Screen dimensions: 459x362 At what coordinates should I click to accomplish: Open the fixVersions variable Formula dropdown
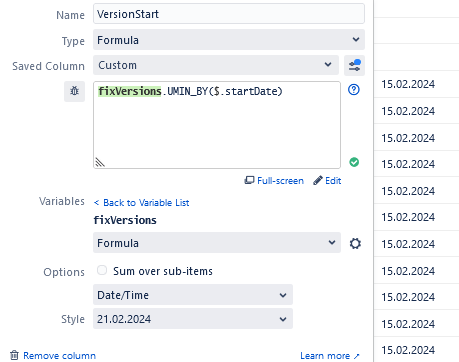click(x=217, y=243)
